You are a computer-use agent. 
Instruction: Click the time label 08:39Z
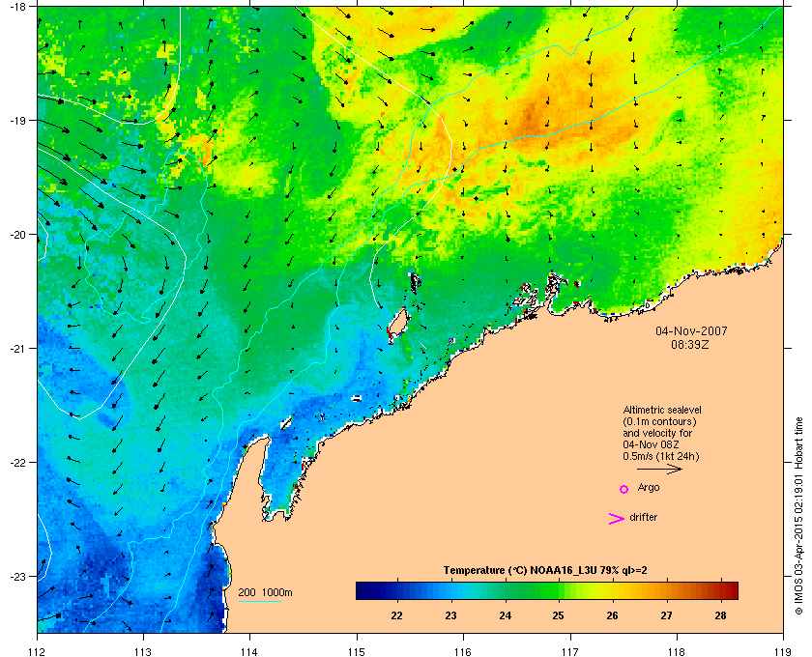click(x=690, y=344)
